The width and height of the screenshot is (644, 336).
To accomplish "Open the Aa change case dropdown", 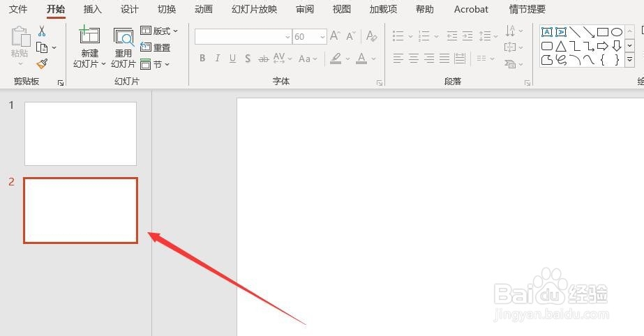I will (308, 59).
